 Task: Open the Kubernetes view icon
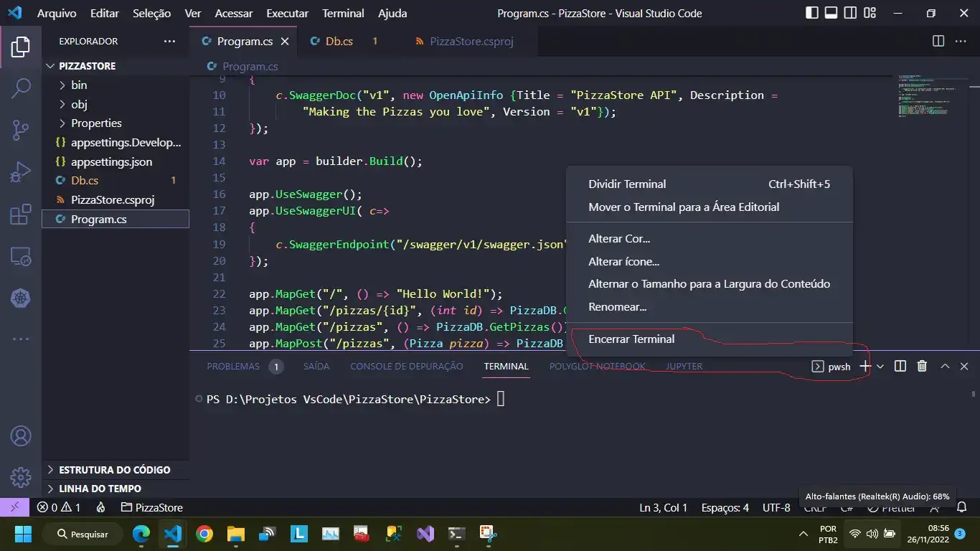pyautogui.click(x=21, y=298)
